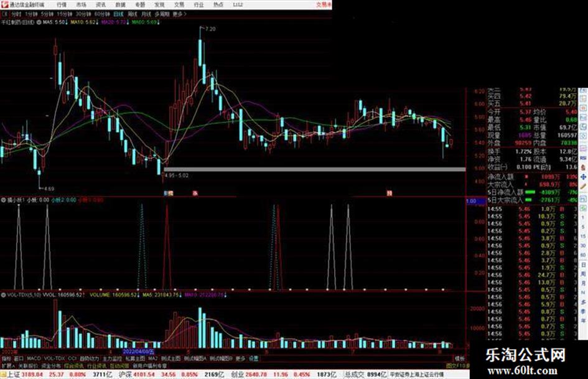Open indicator 设置 in bottom bar

pyautogui.click(x=254, y=358)
